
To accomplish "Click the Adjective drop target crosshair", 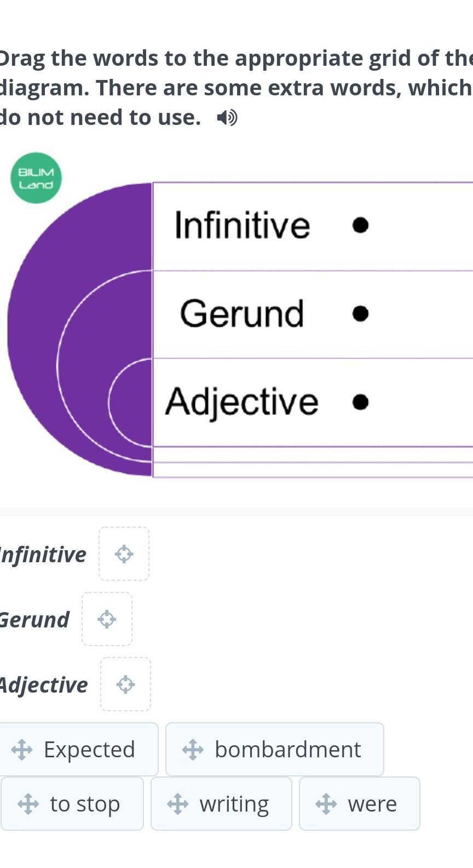I will click(x=125, y=684).
